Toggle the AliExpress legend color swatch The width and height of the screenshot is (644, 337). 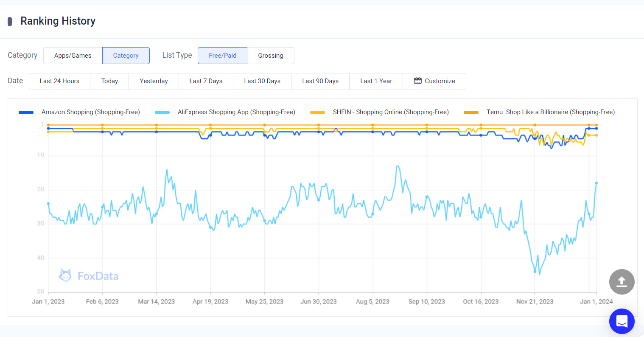tap(162, 112)
